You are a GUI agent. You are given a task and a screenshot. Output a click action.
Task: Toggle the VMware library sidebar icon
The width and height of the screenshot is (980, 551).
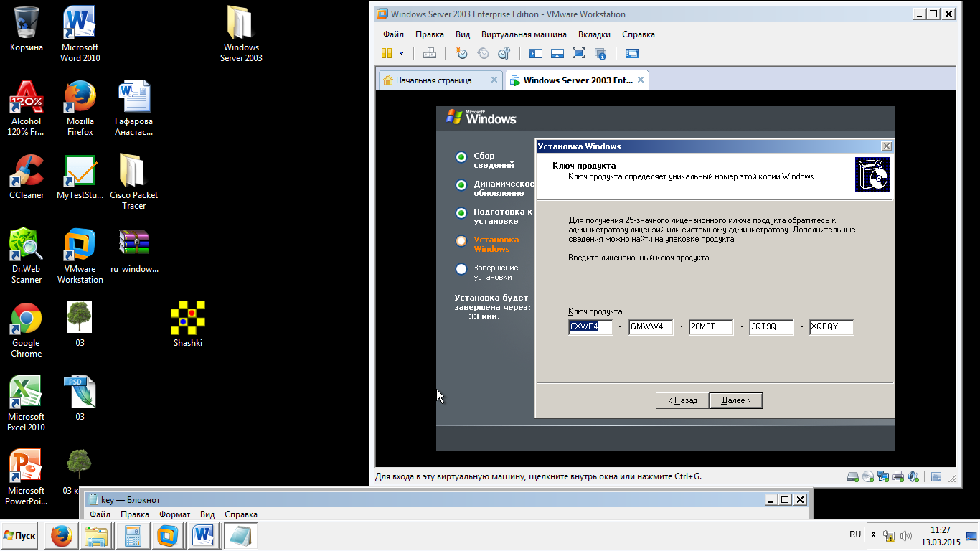(x=535, y=53)
